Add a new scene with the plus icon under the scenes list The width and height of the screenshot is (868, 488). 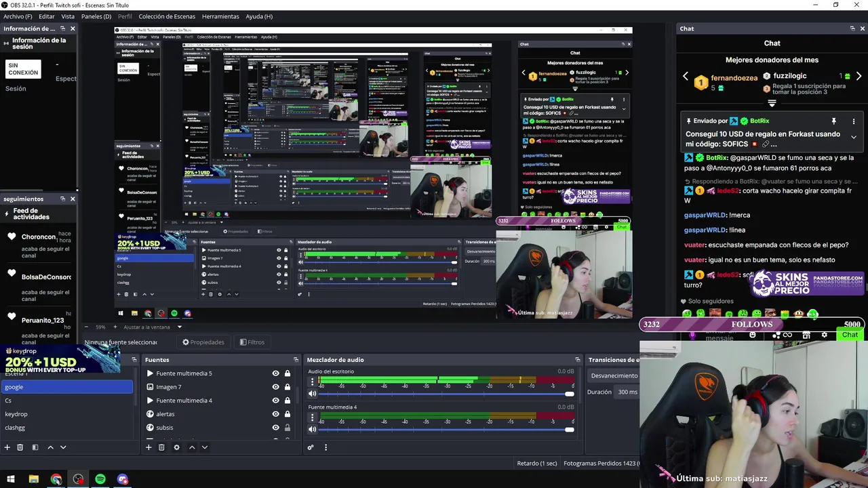pos(7,447)
